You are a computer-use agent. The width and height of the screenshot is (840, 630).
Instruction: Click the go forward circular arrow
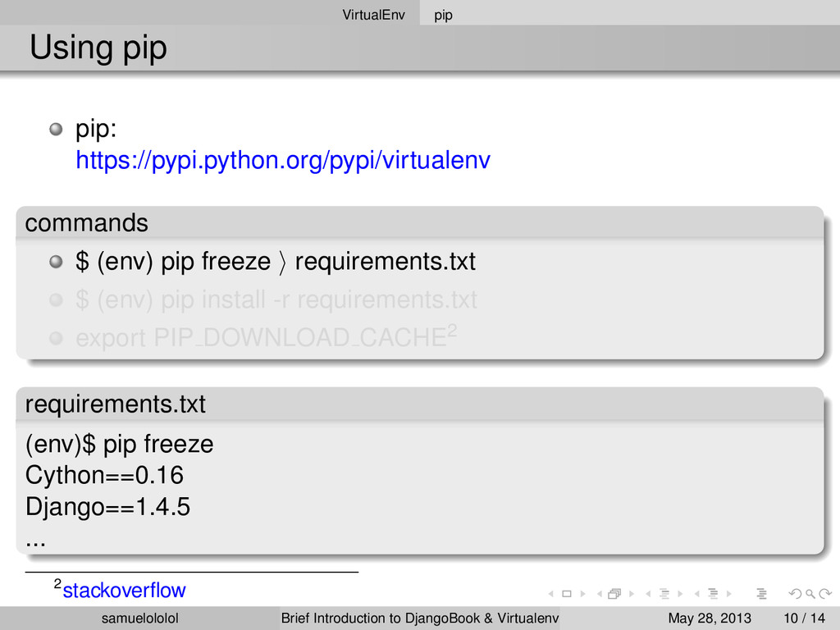point(825,594)
